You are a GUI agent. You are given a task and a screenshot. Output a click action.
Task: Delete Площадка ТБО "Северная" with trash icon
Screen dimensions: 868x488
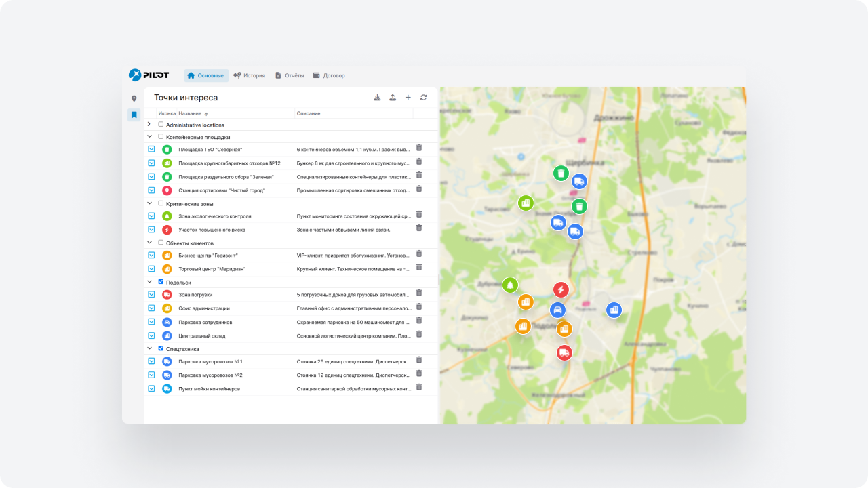pos(419,148)
